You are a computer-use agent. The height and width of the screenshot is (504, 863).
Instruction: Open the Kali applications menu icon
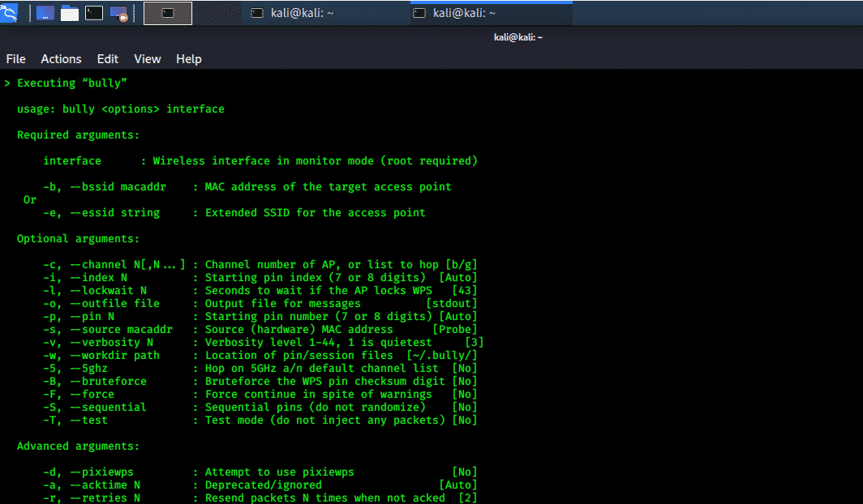point(8,12)
